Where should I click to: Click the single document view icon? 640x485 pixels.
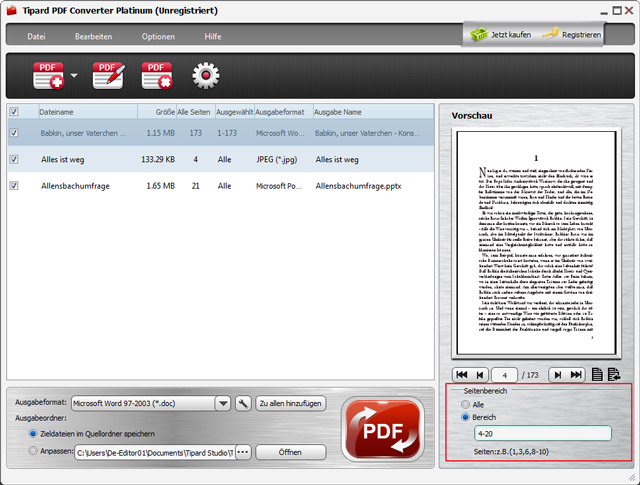597,374
